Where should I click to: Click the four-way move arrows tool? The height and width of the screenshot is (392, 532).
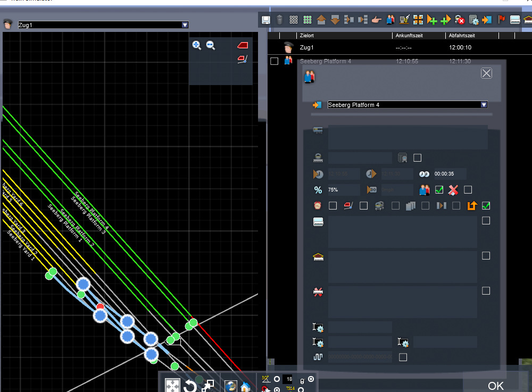172,386
